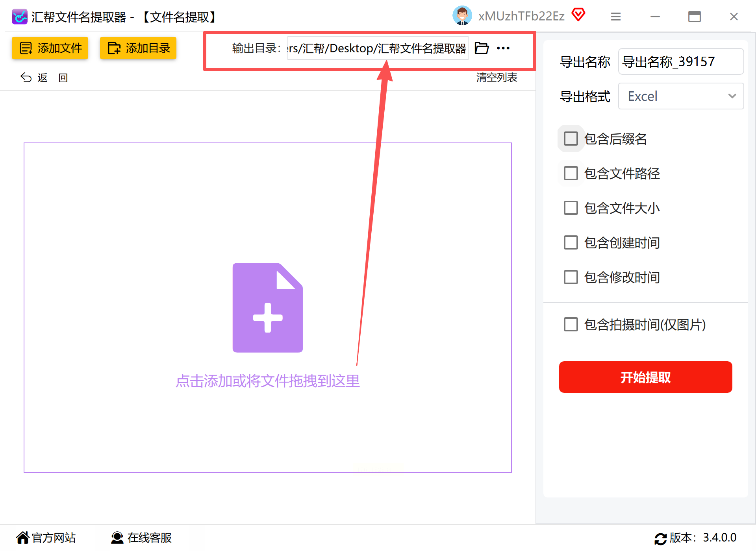The width and height of the screenshot is (756, 551).
Task: Click the folder icon beside output directory
Action: click(481, 48)
